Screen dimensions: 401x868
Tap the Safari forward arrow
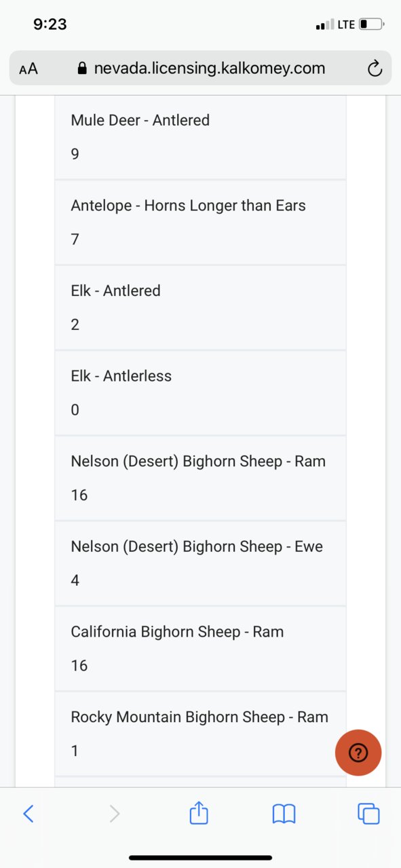pos(114,813)
